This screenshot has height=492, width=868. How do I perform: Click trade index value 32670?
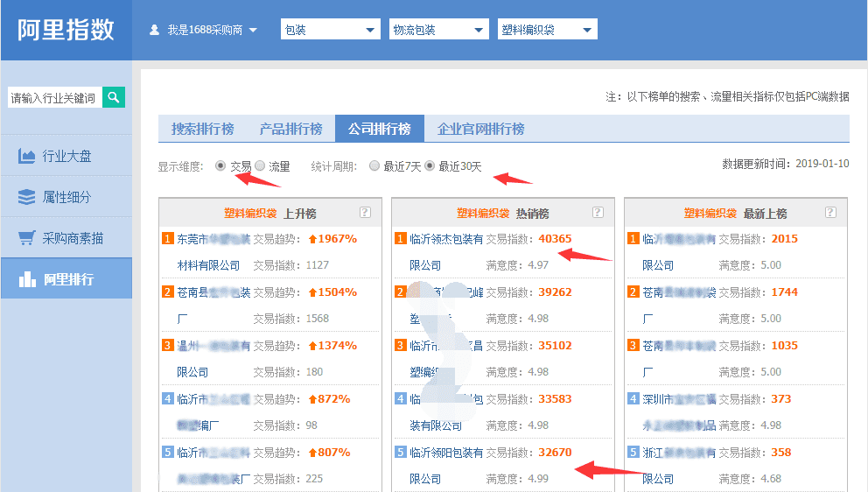point(555,452)
